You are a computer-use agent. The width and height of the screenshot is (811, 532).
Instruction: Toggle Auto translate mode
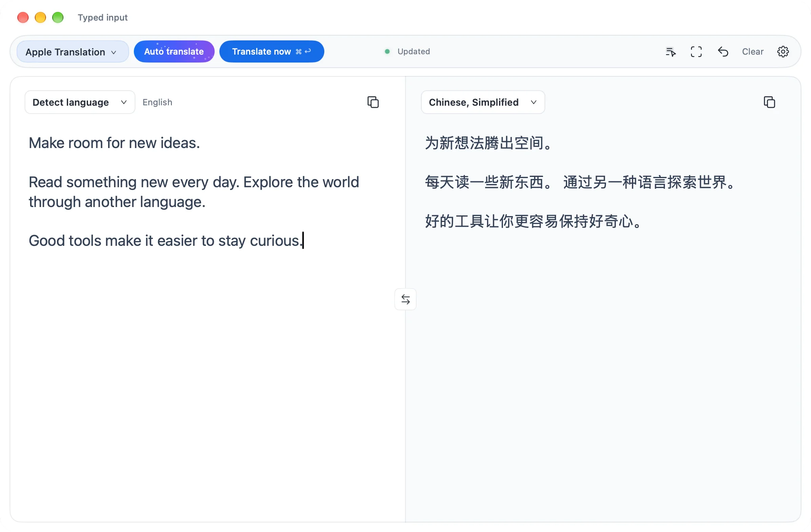click(174, 51)
